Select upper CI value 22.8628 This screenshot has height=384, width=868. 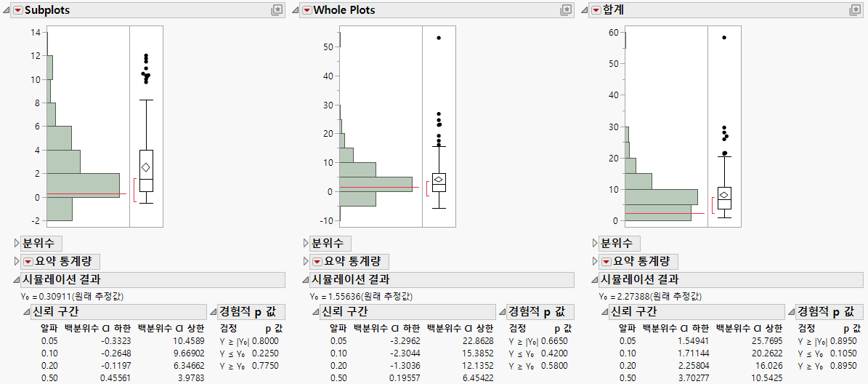click(x=479, y=340)
